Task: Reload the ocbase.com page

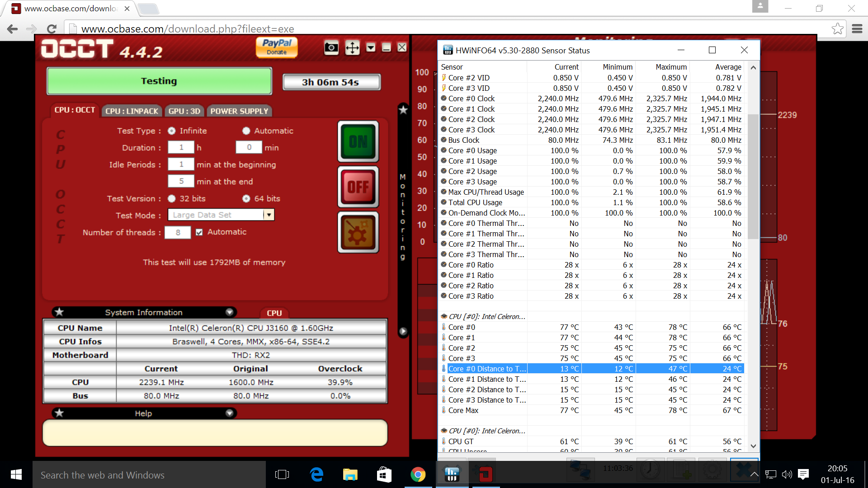Action: click(52, 29)
